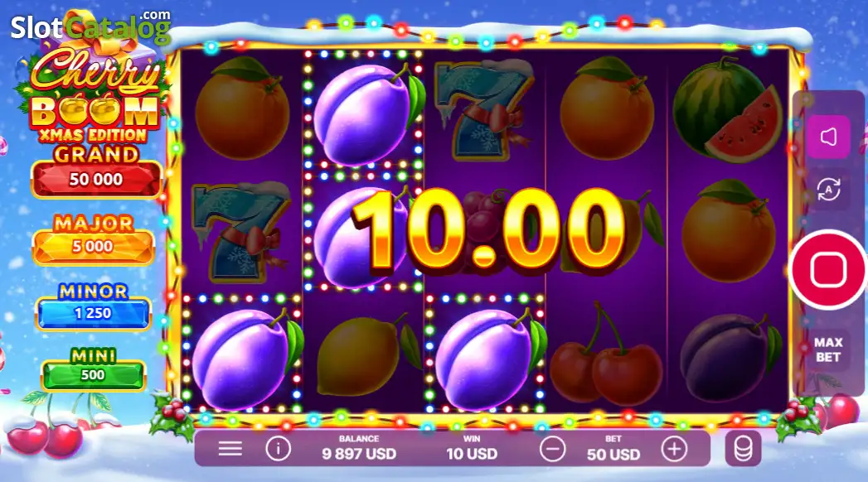The height and width of the screenshot is (482, 868).
Task: Click the watermelon symbol on the reels
Action: pos(727,112)
